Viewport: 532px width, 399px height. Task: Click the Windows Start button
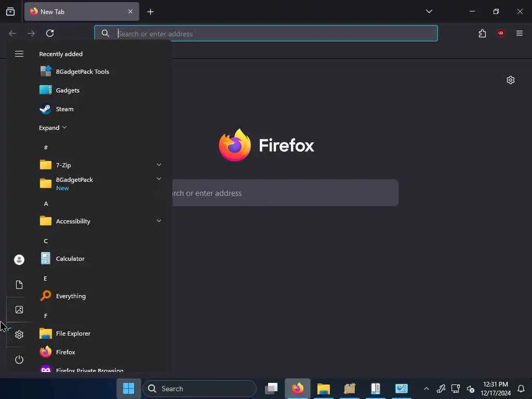(129, 389)
